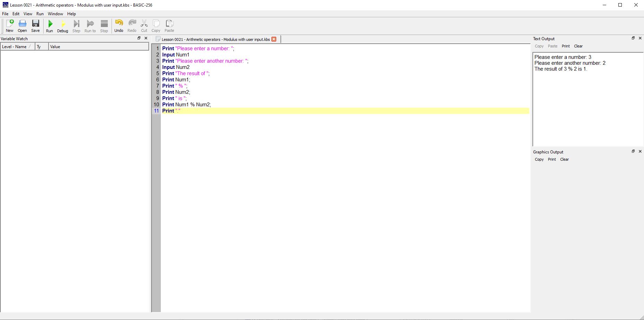Copy the Graphics Output image
Viewport: 644px width, 320px height.
[539, 159]
